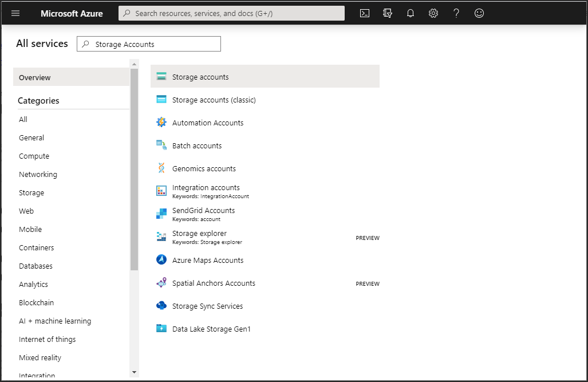This screenshot has width=588, height=382.
Task: Open Cloud Shell from the top bar
Action: point(365,14)
